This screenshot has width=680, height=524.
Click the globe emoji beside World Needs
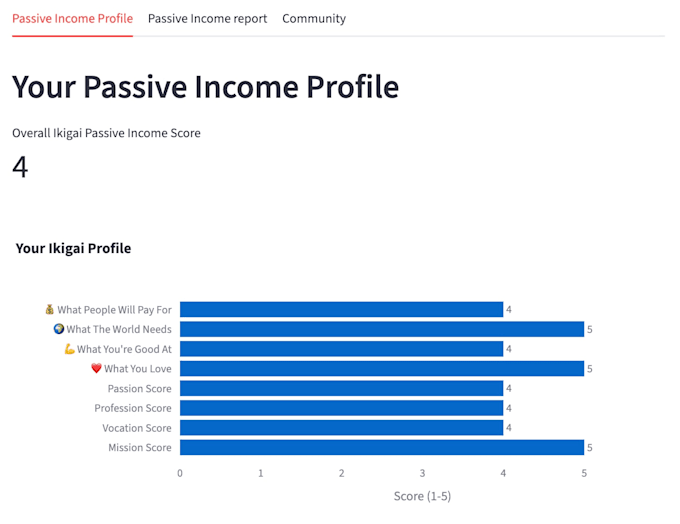(59, 329)
